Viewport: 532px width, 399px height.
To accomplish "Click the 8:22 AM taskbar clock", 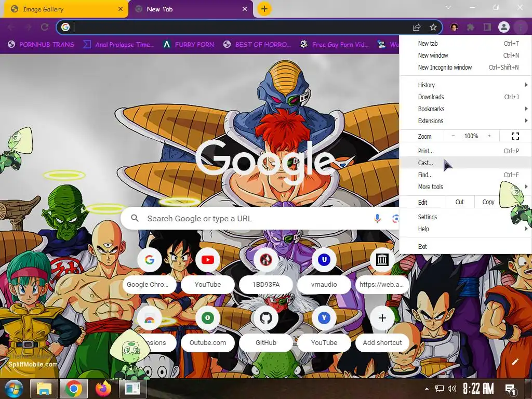I will [x=478, y=389].
